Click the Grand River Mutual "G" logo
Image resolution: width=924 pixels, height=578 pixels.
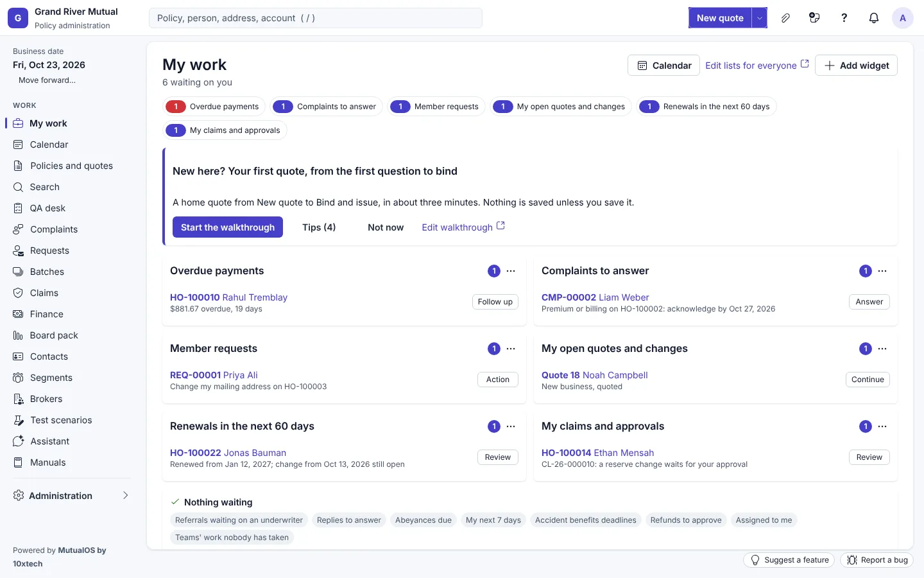tap(18, 18)
